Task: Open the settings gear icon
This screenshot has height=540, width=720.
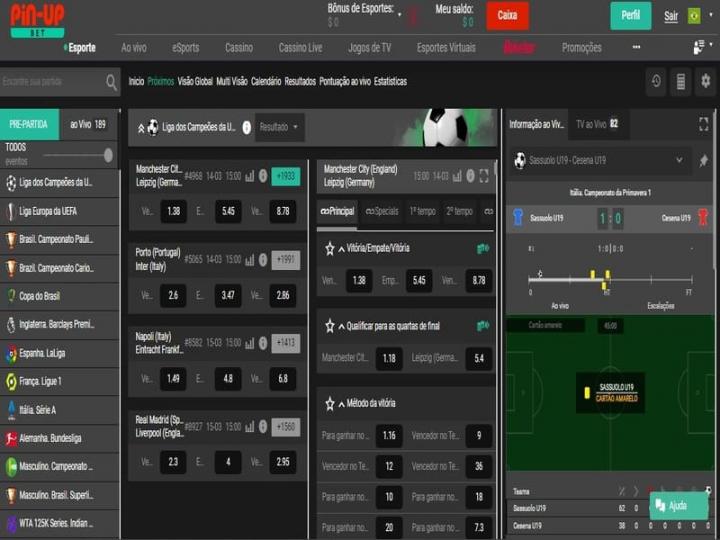Action: [x=705, y=81]
